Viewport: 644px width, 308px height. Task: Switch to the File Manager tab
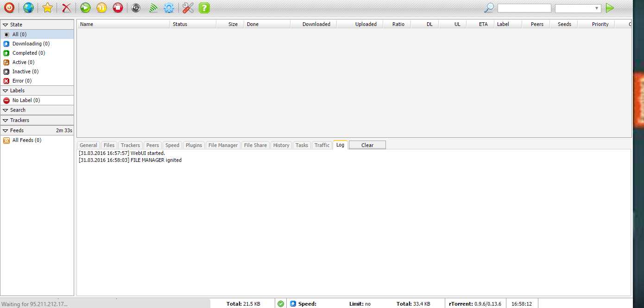[223, 145]
